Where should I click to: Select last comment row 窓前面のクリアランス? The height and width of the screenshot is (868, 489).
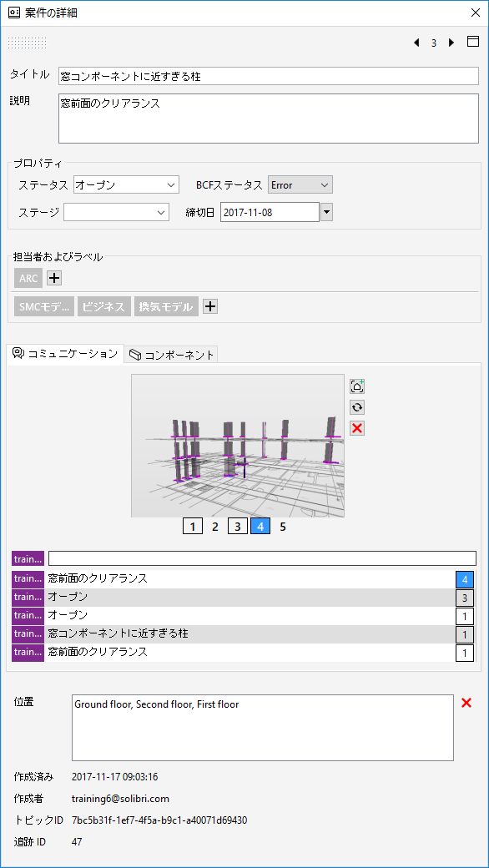[244, 653]
